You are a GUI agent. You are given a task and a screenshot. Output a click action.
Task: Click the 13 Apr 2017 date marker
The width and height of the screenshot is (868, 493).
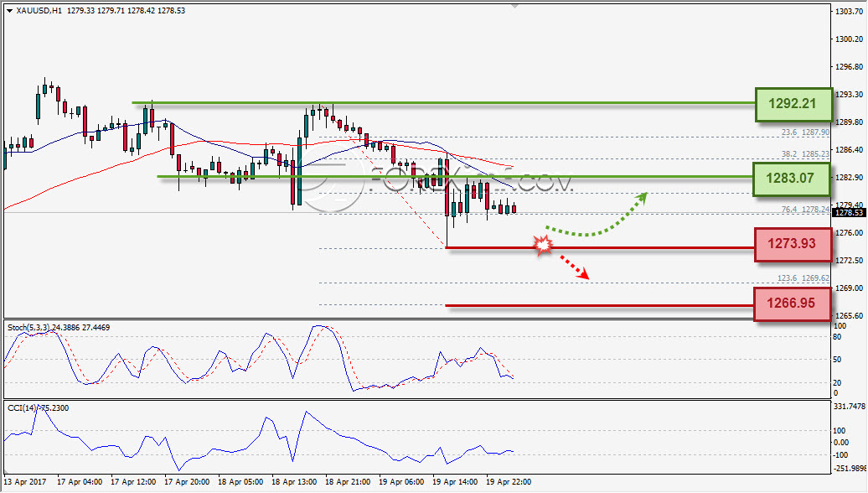point(25,482)
